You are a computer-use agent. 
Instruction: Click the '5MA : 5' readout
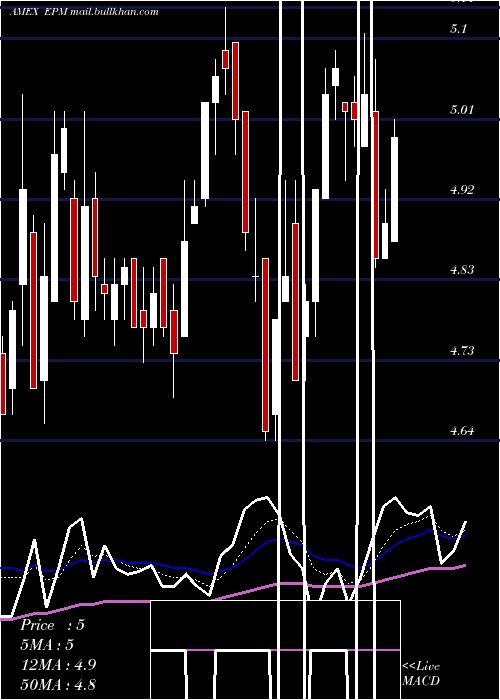click(47, 645)
